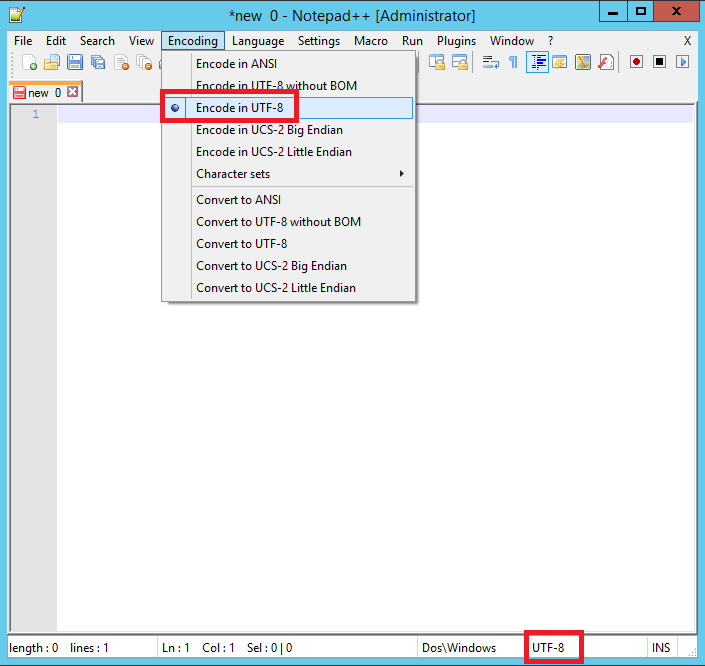Open the Edit menu
This screenshot has width=705, height=666.
click(56, 41)
